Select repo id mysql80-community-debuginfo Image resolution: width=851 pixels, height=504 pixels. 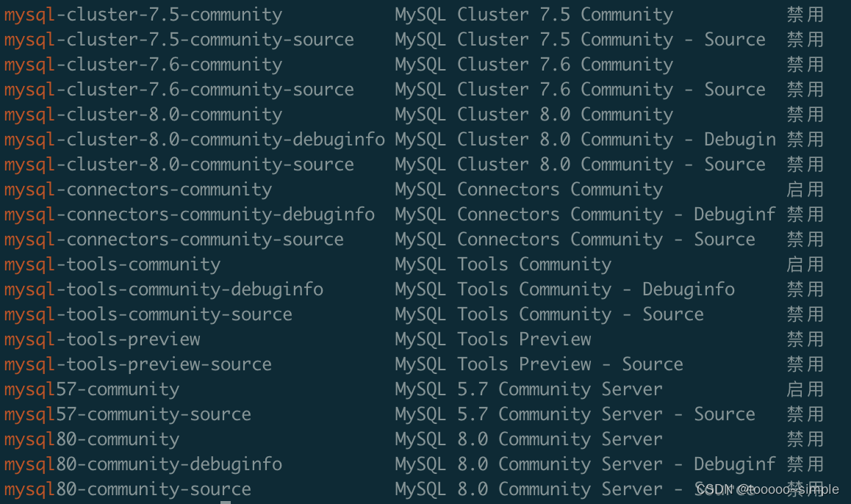pos(143,464)
